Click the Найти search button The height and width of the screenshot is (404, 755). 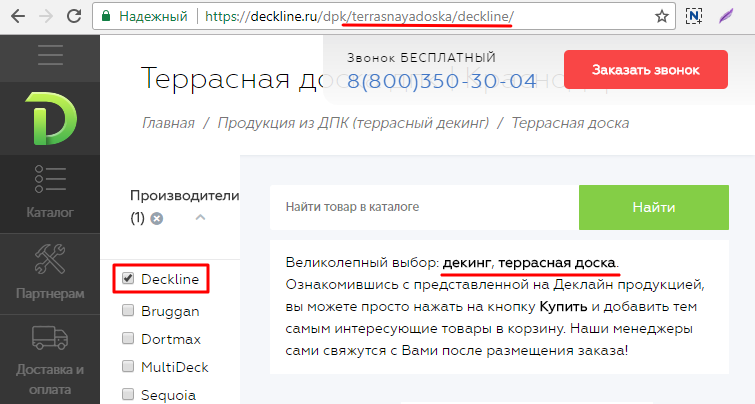(x=654, y=207)
